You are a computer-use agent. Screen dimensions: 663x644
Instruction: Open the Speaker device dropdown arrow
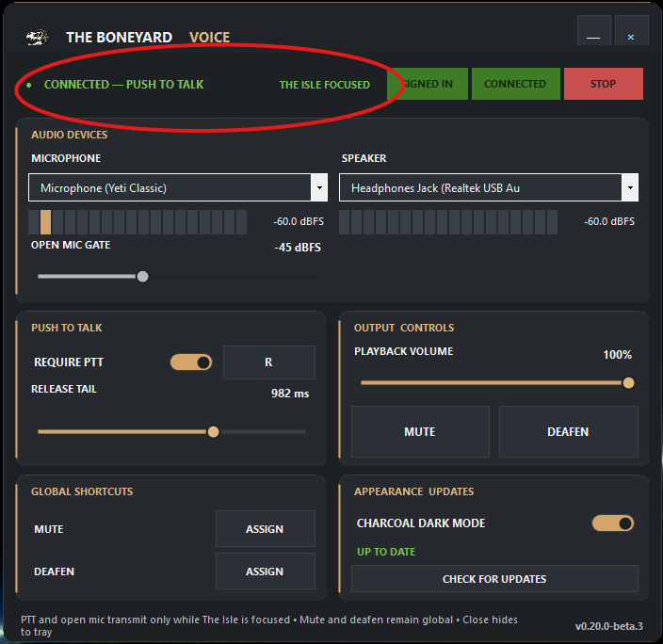tap(630, 187)
